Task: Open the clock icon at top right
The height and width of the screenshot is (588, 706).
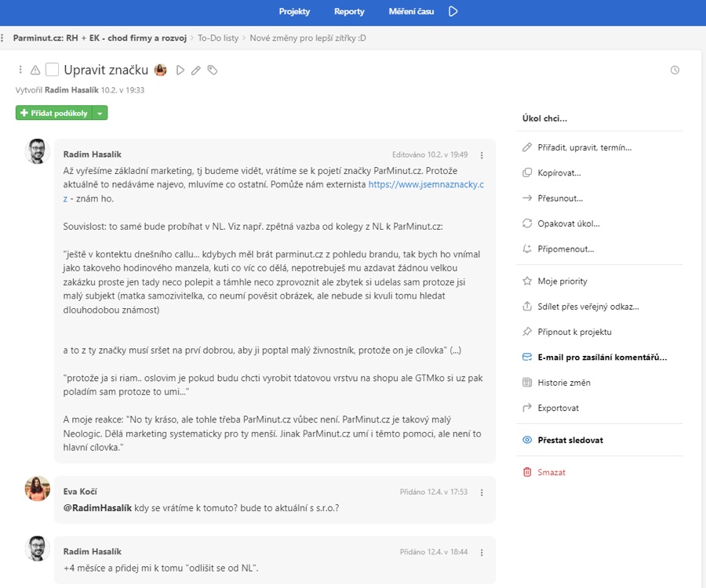Action: click(675, 70)
